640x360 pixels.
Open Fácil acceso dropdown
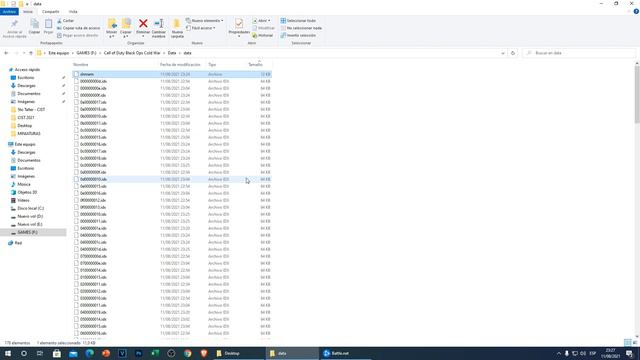pos(201,28)
